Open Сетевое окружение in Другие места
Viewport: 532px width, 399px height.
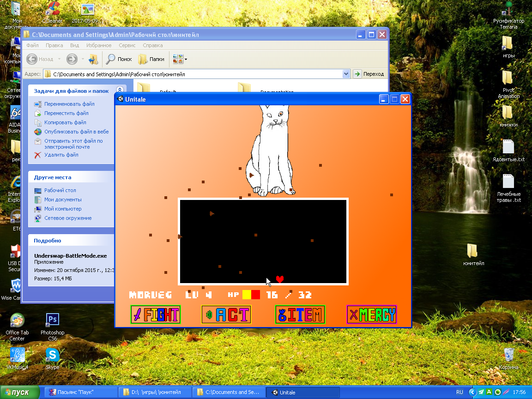click(x=68, y=218)
